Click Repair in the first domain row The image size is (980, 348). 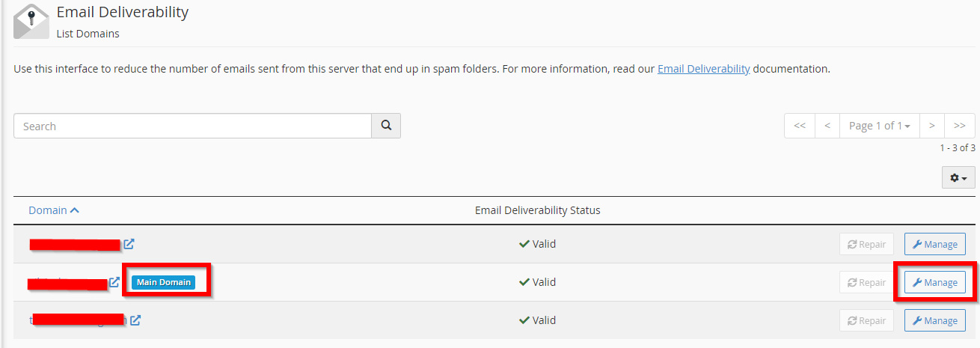866,244
